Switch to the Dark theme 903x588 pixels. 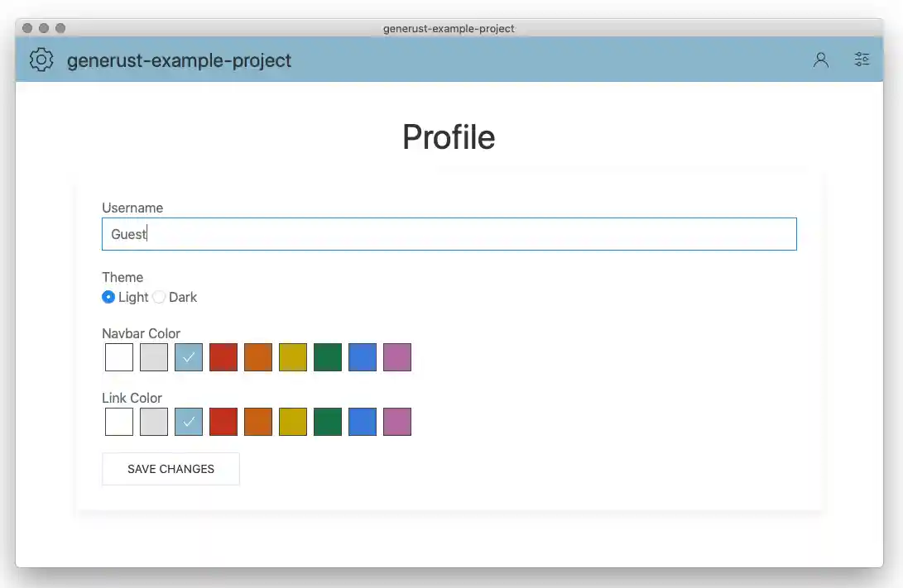click(x=159, y=297)
